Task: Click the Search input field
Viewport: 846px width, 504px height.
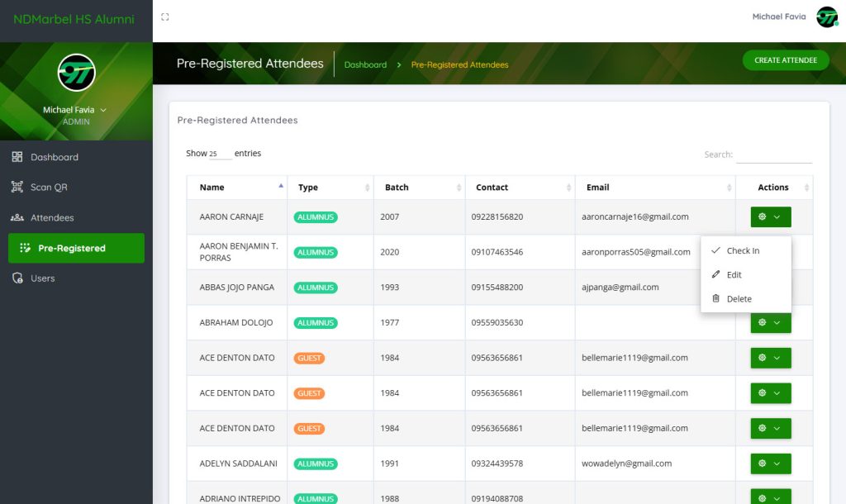Action: tap(773, 155)
